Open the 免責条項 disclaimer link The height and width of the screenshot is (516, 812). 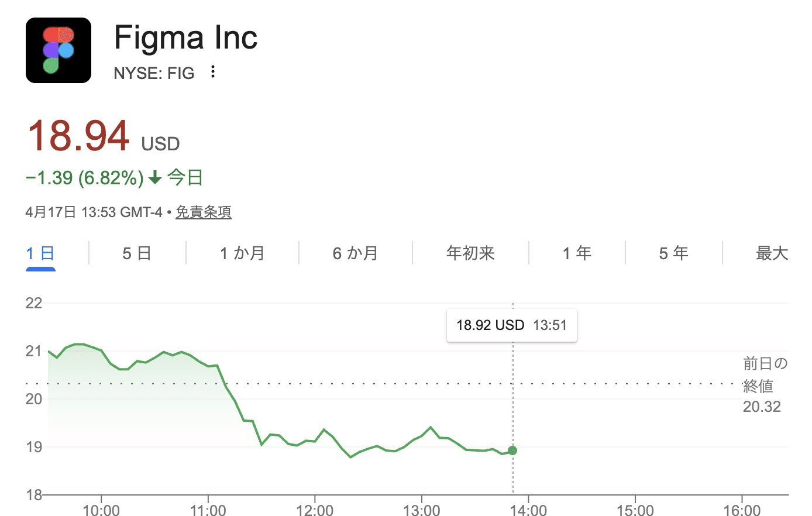pos(204,212)
